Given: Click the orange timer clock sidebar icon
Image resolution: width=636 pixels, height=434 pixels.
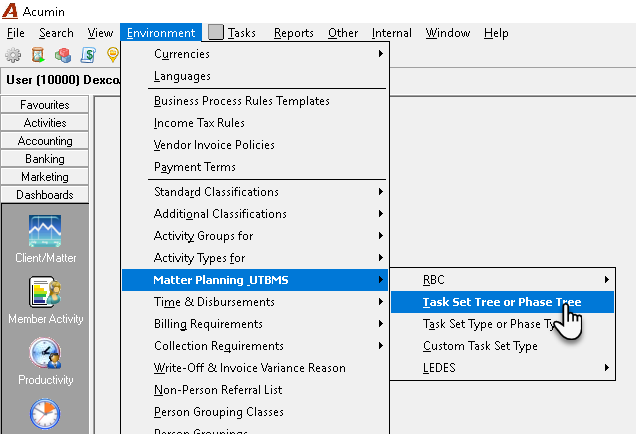Looking at the screenshot, I should tap(45, 414).
